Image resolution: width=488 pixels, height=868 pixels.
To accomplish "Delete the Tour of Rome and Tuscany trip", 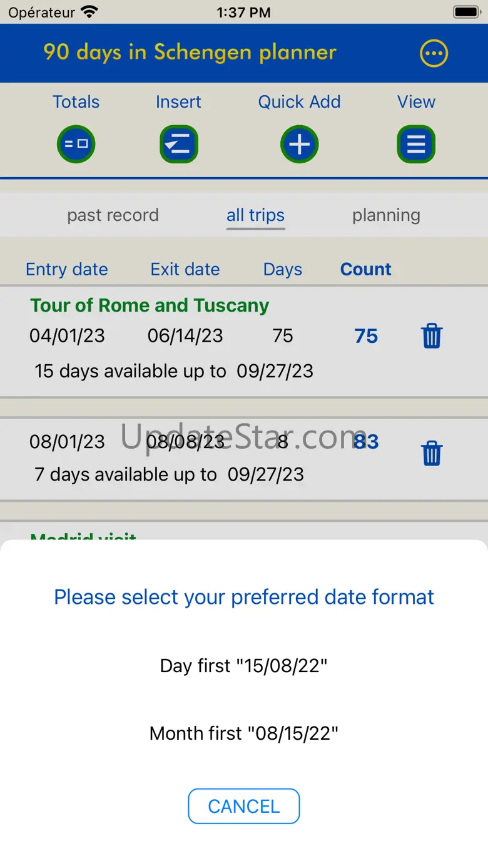I will [432, 336].
